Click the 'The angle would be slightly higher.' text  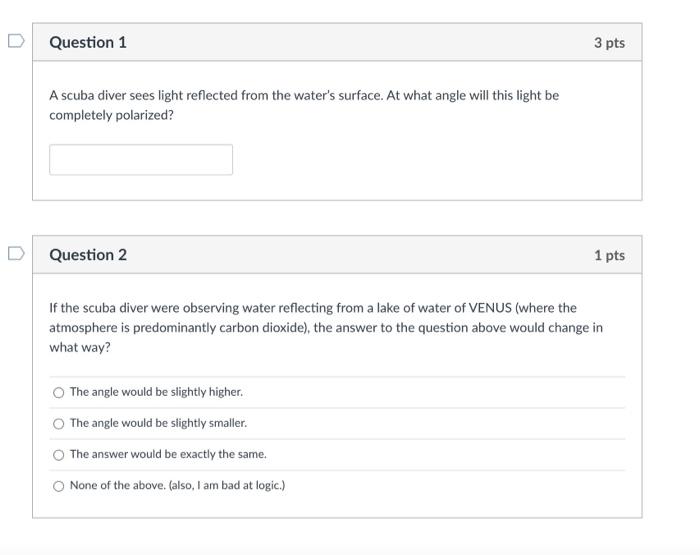click(156, 392)
